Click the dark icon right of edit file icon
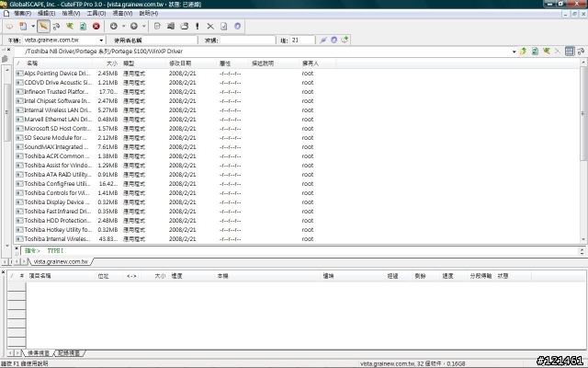This screenshot has width=588, height=368. tap(171, 27)
